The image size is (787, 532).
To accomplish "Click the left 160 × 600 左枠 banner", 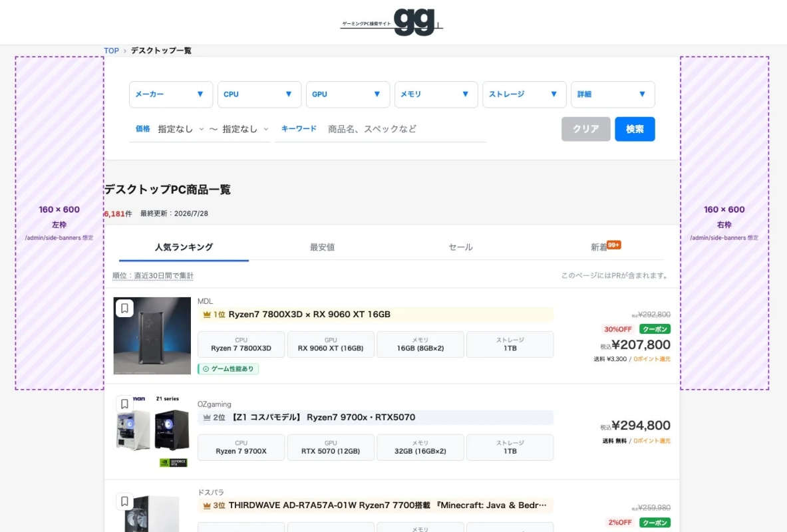I will (59, 223).
